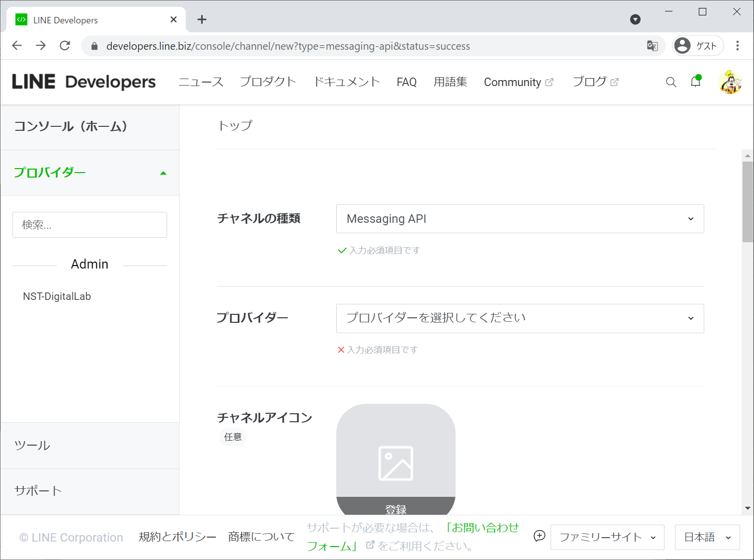Open the プロダクト menu item

pyautogui.click(x=268, y=82)
